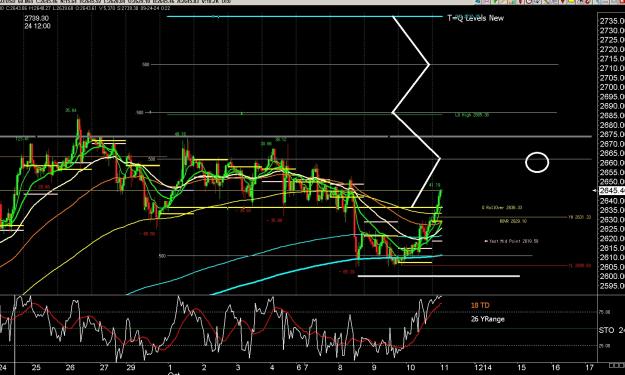Click date 29 on the time axis
This screenshot has height=375, width=625.
tap(131, 367)
